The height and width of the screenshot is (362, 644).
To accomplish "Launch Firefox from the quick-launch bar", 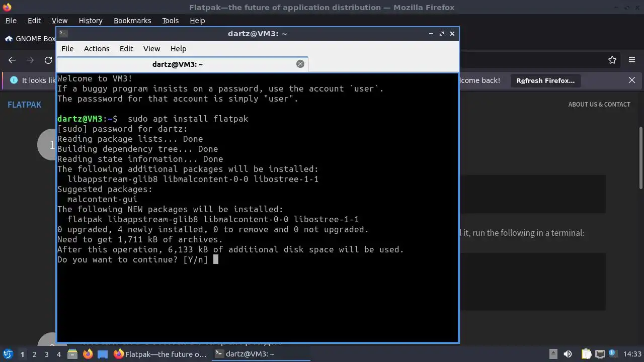I will (x=88, y=354).
